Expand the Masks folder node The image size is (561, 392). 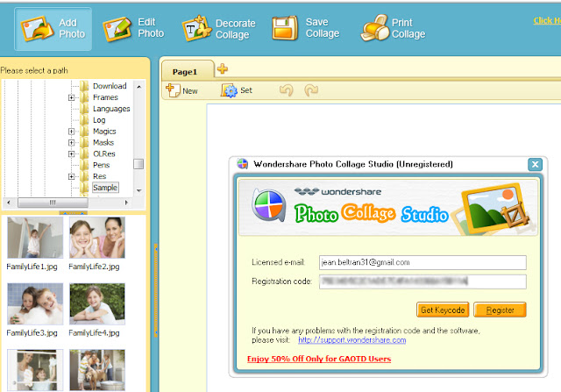tap(72, 143)
